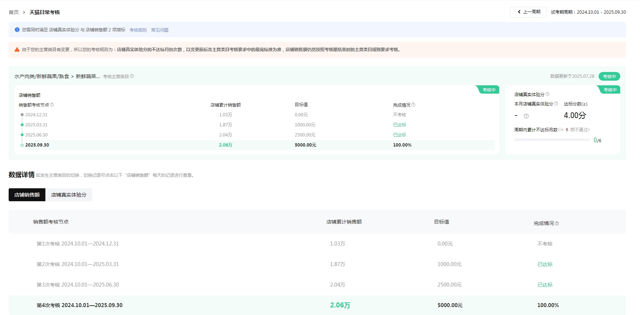Click help icon beside 完成情况 in details table header
The image size is (644, 315).
(557, 224)
